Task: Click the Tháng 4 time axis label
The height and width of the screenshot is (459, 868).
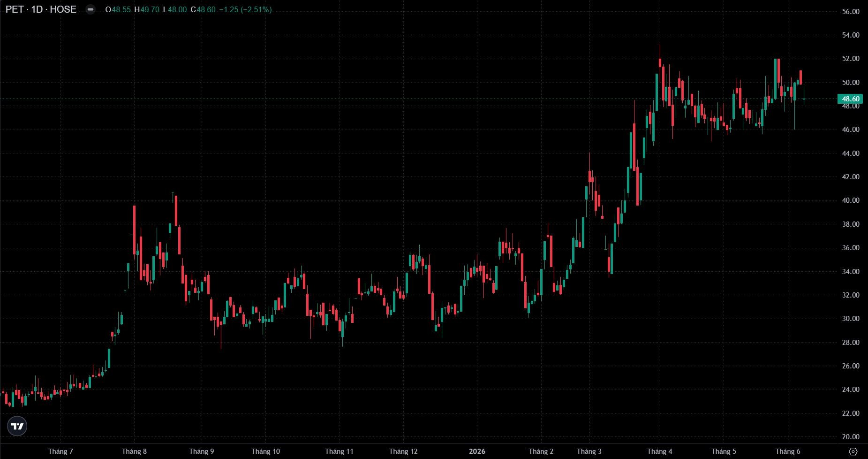Action: [x=660, y=451]
